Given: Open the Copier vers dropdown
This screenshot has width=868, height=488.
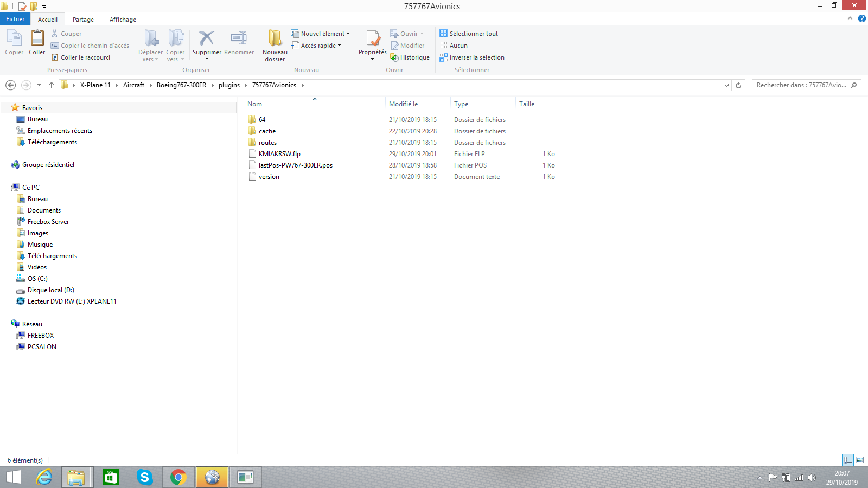Looking at the screenshot, I should pos(175,46).
